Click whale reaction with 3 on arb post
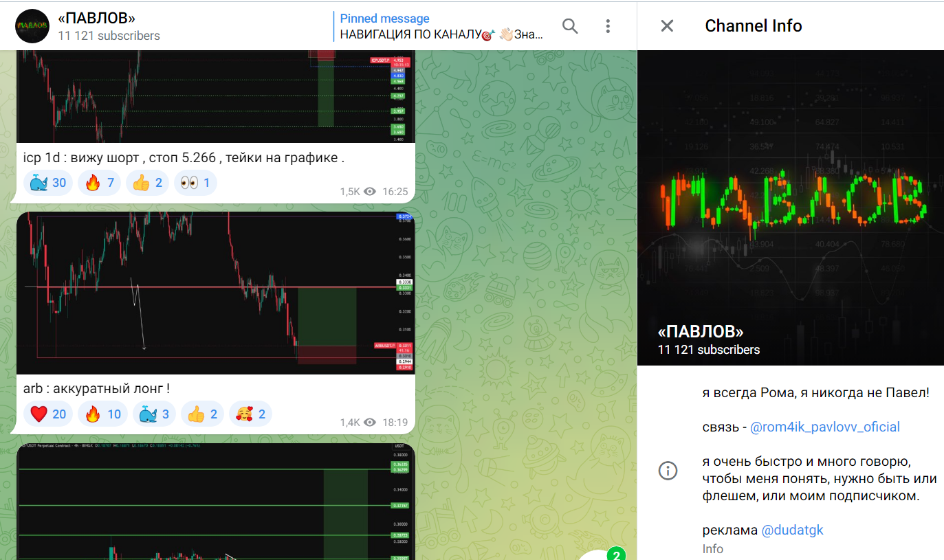Viewport: 944px width, 560px height. [x=154, y=414]
